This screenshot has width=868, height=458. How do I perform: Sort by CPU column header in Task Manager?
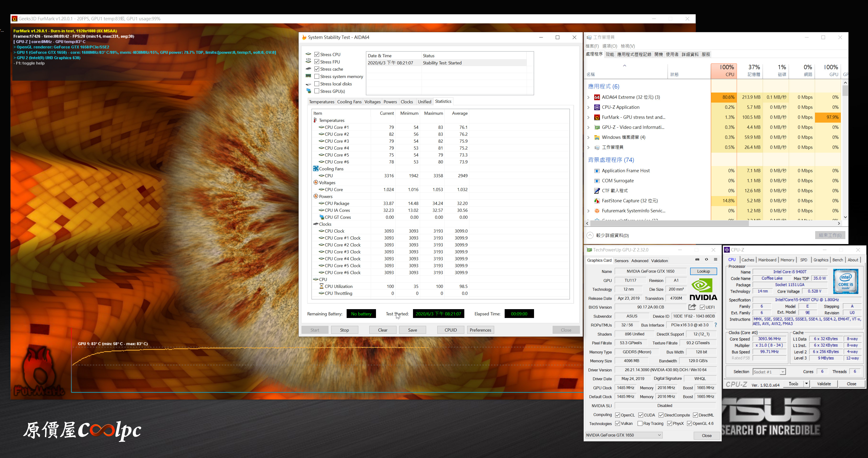[724, 71]
